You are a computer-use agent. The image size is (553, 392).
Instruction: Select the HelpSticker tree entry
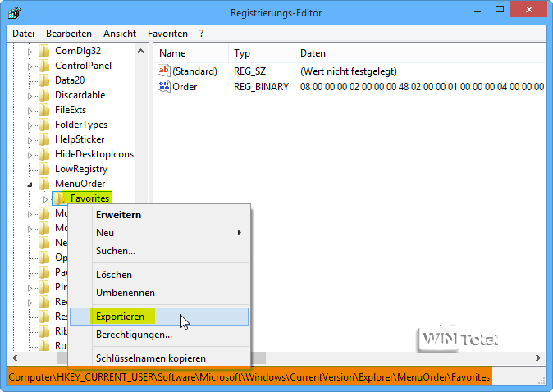(x=80, y=139)
